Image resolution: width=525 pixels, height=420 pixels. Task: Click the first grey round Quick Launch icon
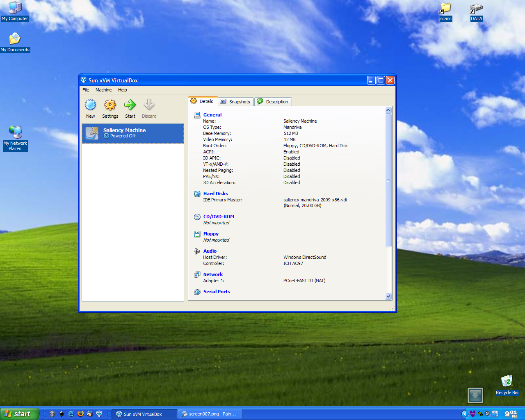pos(52,414)
